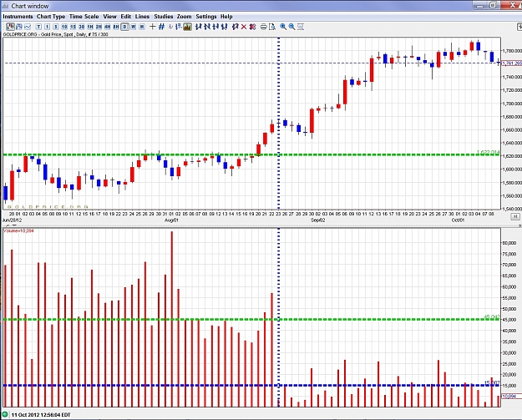Switch to 15-minute time scale button

tap(73, 27)
